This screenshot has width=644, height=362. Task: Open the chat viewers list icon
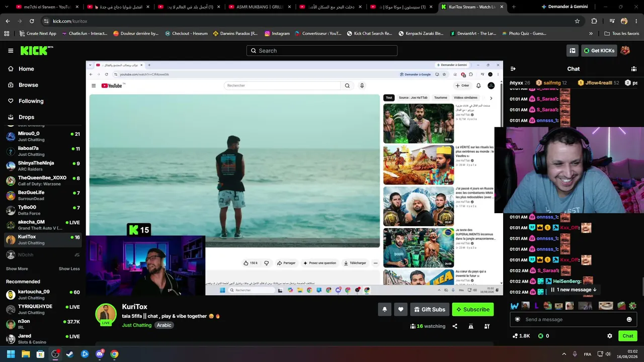(x=634, y=69)
